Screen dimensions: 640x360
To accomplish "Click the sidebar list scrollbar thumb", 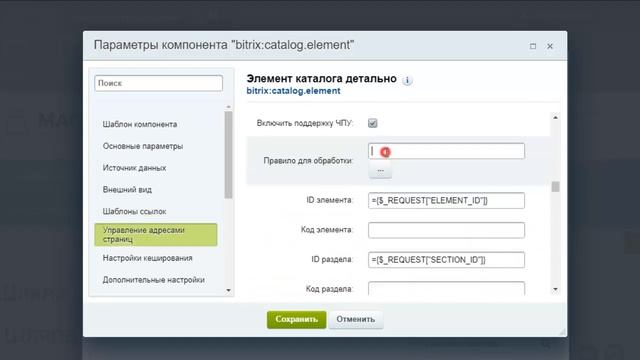I will (x=228, y=154).
